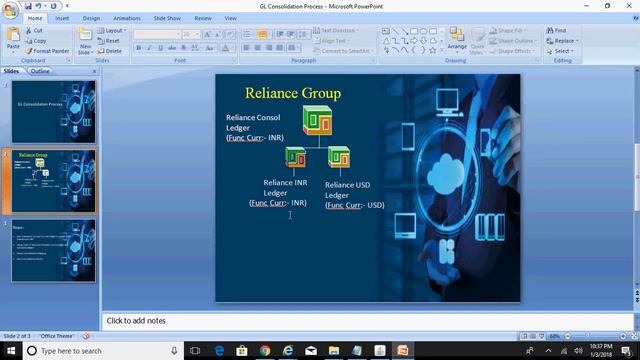Image resolution: width=640 pixels, height=360 pixels.
Task: Expand Customize Quick Access Toolbar arrow
Action: pyautogui.click(x=67, y=6)
